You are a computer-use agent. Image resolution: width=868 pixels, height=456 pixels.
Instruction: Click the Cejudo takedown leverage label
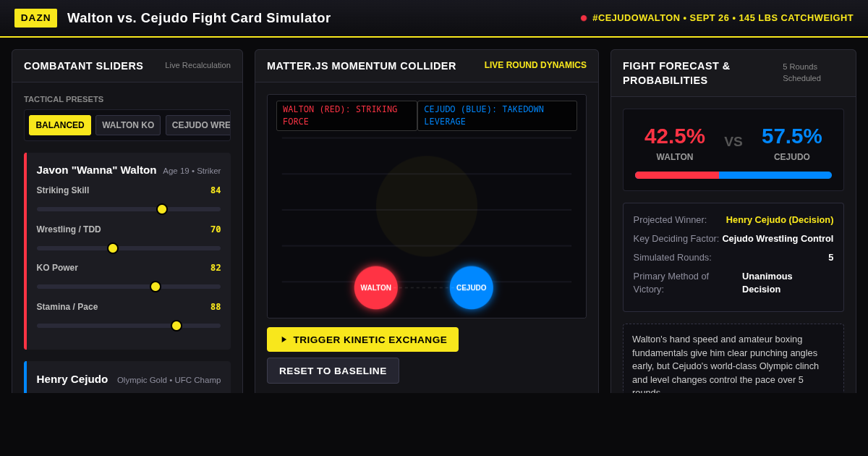497,116
